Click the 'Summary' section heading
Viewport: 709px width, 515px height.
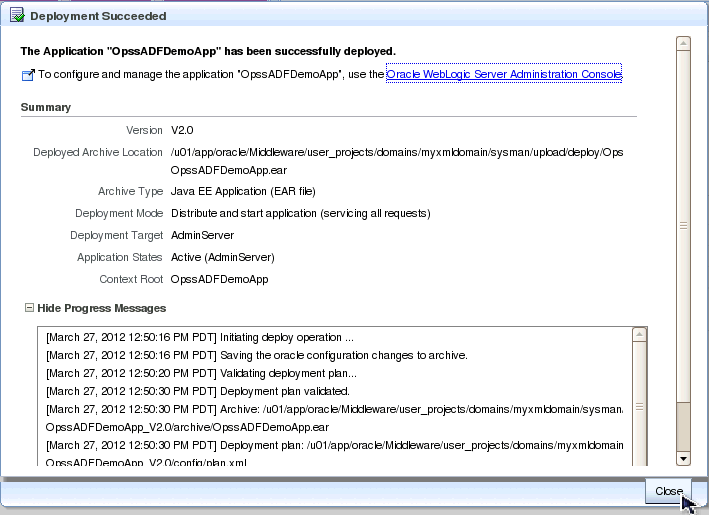point(46,108)
